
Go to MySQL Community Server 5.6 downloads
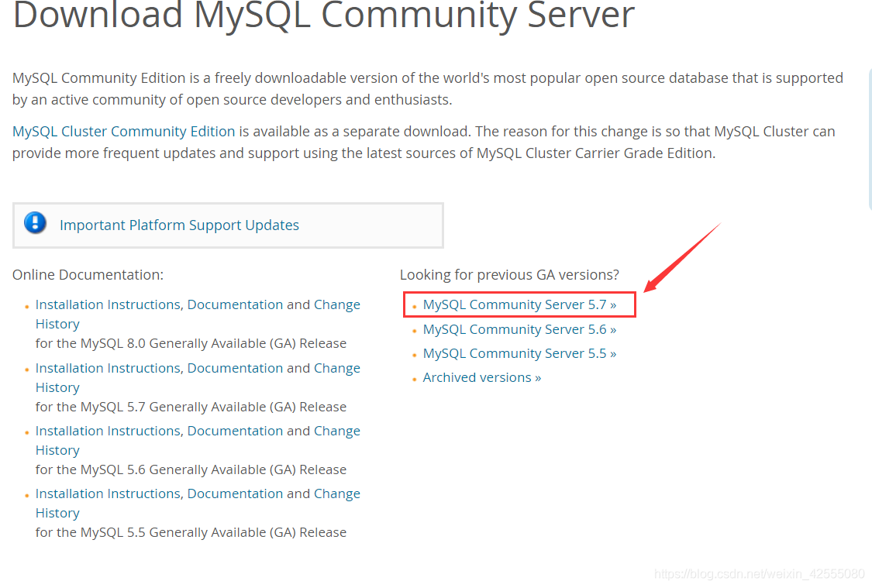(519, 329)
